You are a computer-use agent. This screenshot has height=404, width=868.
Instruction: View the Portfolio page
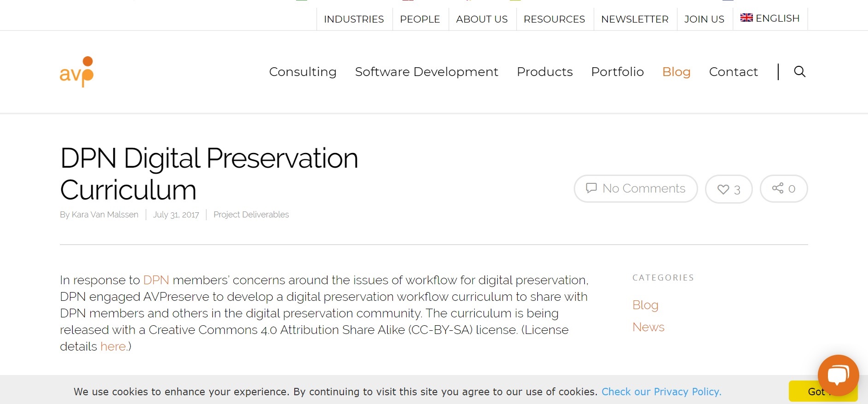pyautogui.click(x=618, y=72)
